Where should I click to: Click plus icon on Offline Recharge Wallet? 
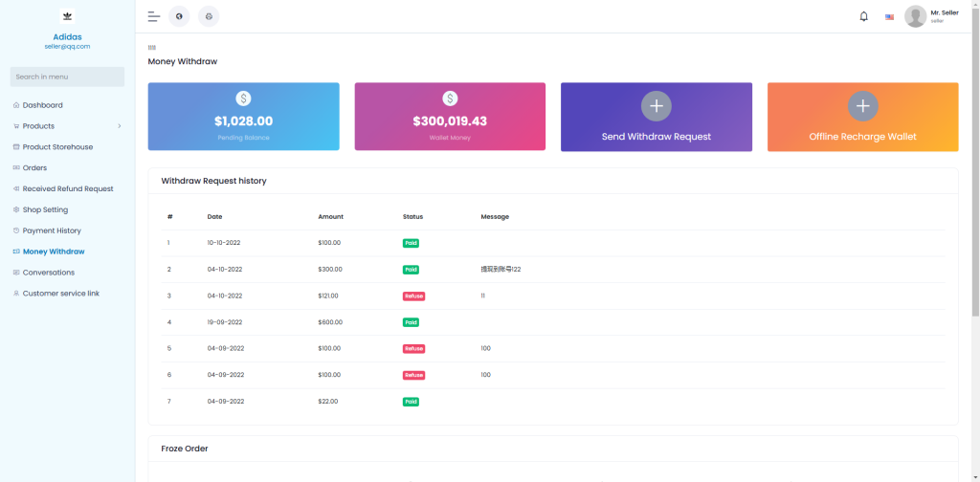click(862, 106)
